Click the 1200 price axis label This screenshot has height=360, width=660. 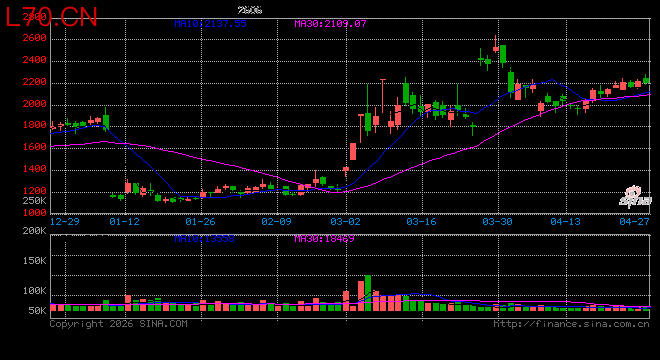(x=35, y=191)
